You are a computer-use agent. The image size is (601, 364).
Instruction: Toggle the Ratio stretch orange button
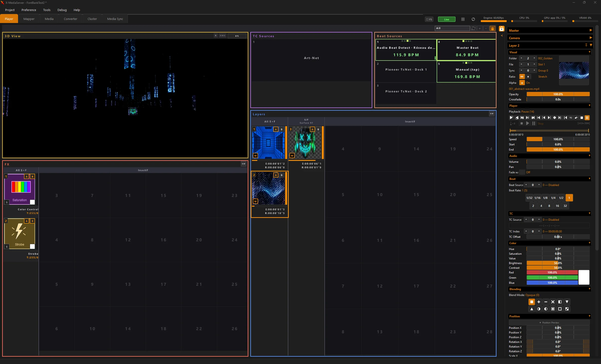click(x=522, y=77)
